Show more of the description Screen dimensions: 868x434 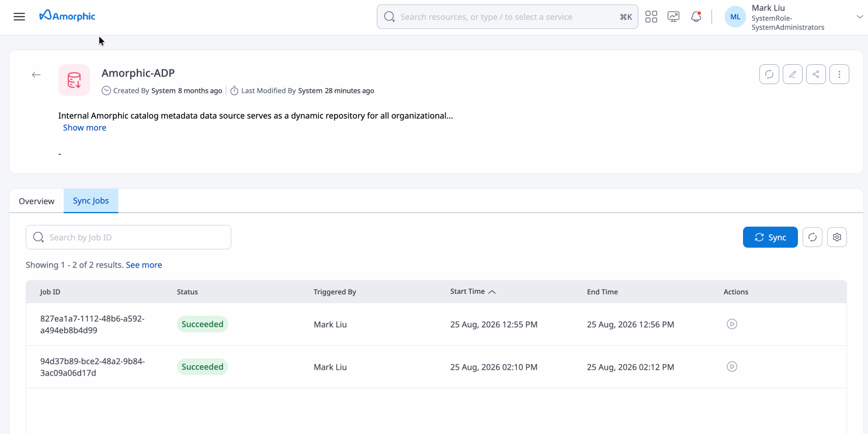[85, 128]
